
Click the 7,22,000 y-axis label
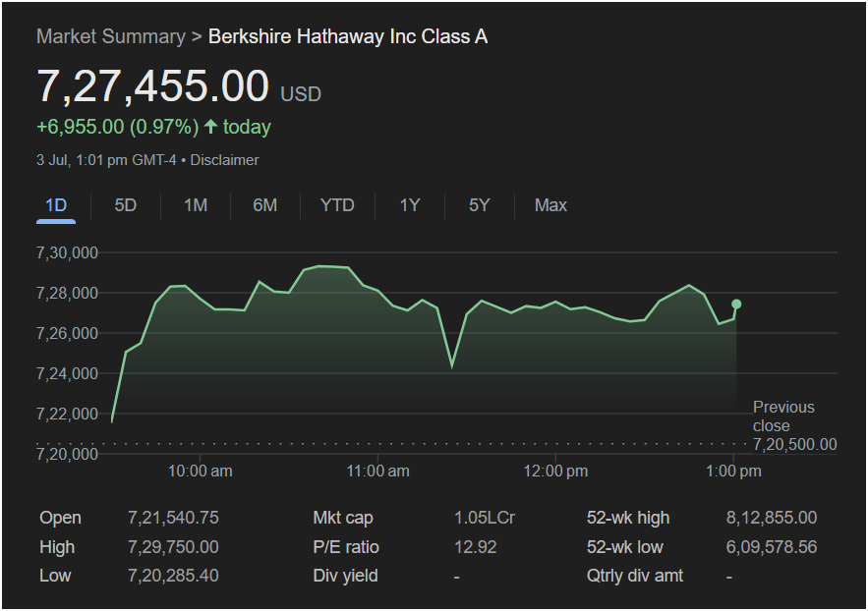[x=67, y=414]
